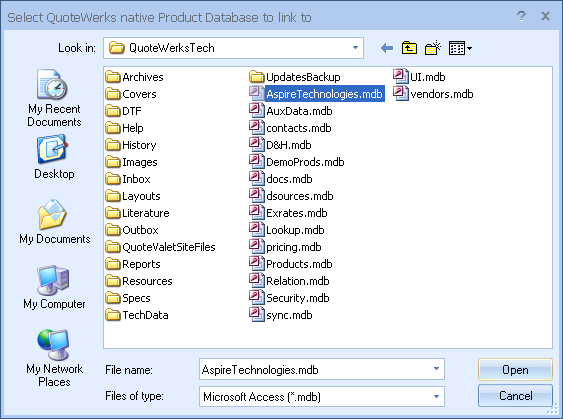Create a new folder with toolbar icon
This screenshot has height=419, width=563.
pos(433,48)
